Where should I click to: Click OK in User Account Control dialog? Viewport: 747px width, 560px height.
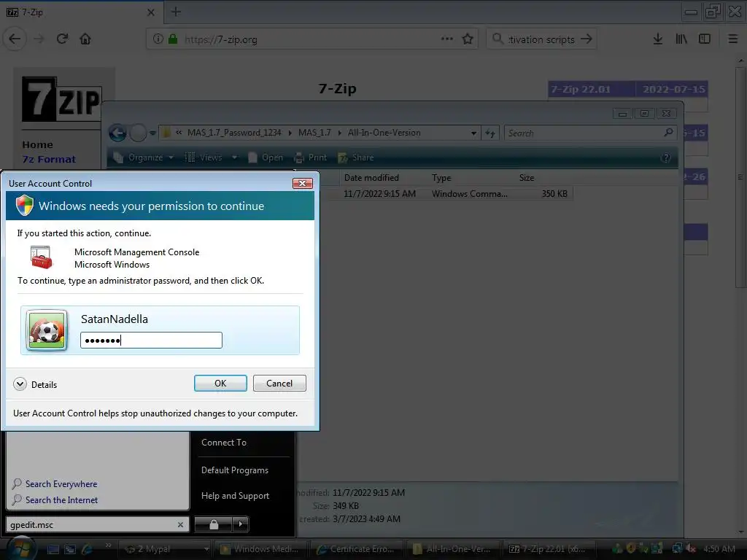coord(220,384)
